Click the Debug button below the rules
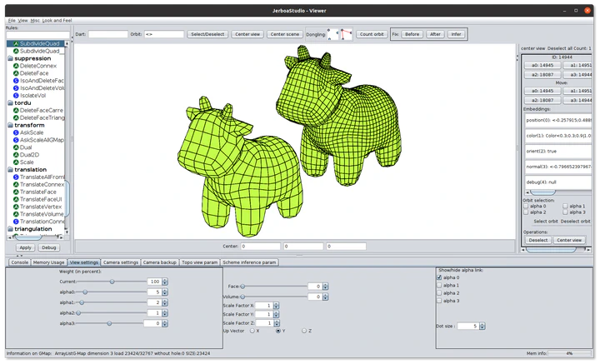The width and height of the screenshot is (600, 364). (49, 247)
